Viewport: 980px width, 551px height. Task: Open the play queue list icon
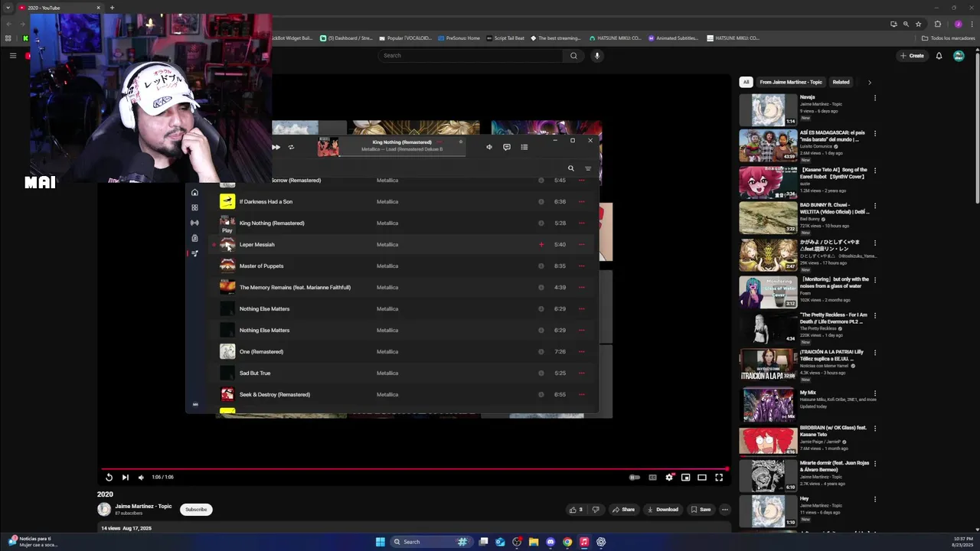click(x=524, y=147)
